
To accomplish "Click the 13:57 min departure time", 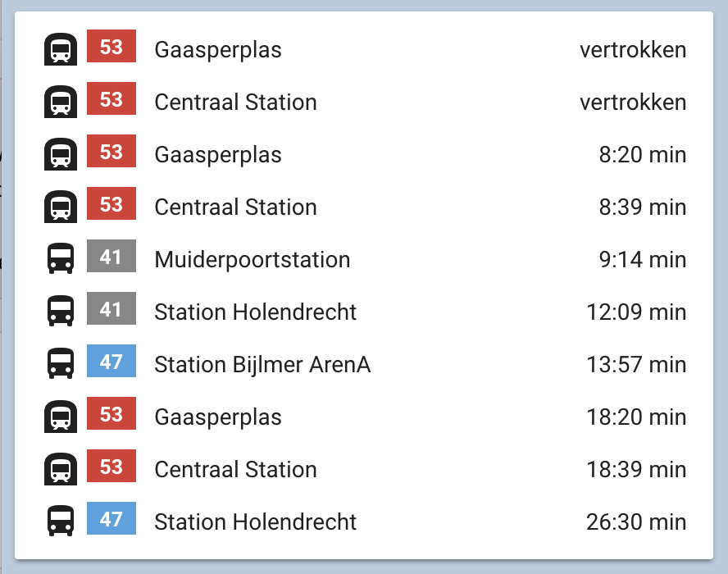I will 636,365.
